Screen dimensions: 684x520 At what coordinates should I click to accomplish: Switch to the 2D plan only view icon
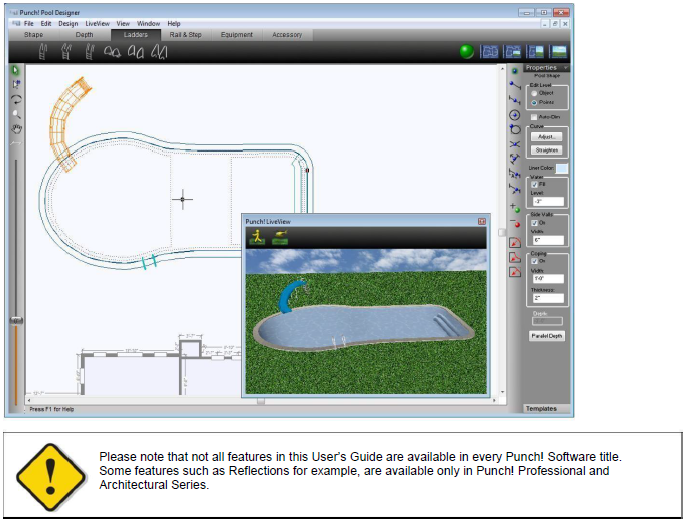tap(489, 51)
